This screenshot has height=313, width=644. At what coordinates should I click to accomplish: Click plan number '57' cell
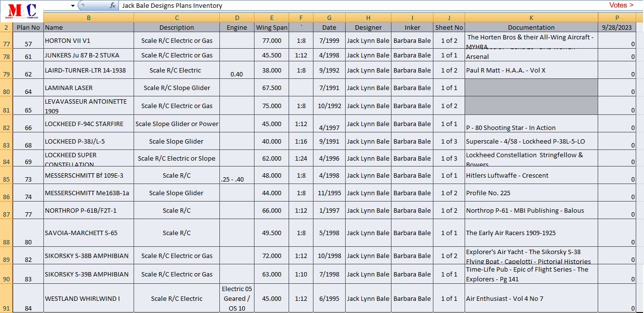28,40
